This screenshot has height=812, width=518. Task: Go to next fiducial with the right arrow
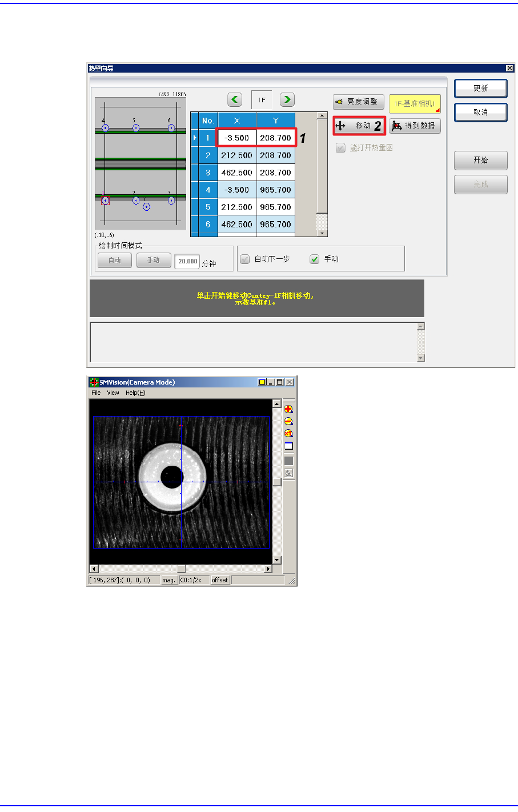[287, 99]
